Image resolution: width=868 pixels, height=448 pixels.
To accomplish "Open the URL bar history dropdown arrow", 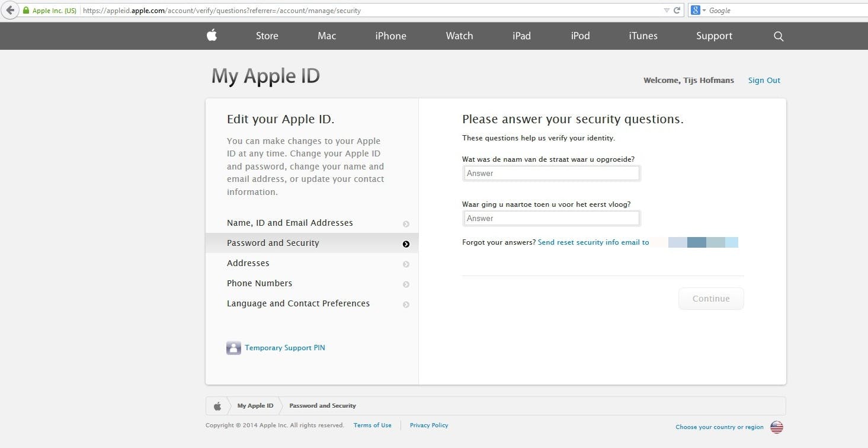I will (667, 11).
